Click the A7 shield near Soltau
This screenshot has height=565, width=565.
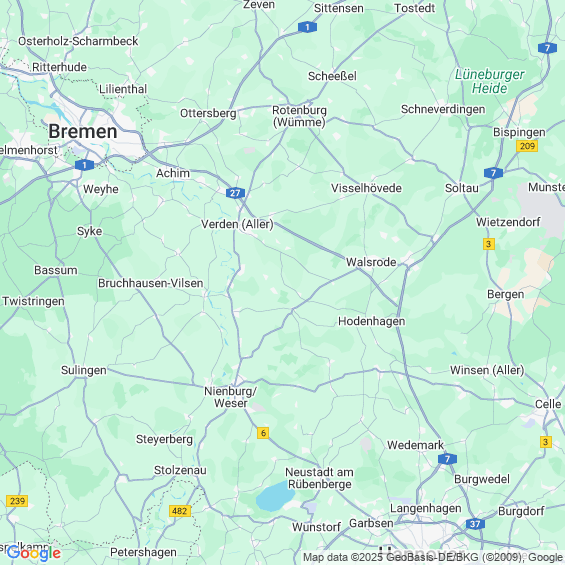[493, 173]
